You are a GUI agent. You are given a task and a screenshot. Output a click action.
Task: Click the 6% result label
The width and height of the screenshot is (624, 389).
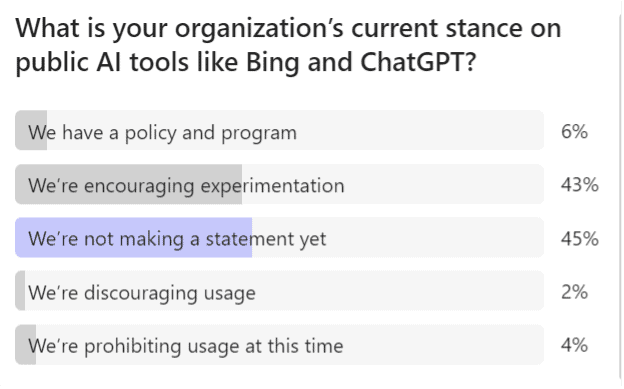pos(574,131)
